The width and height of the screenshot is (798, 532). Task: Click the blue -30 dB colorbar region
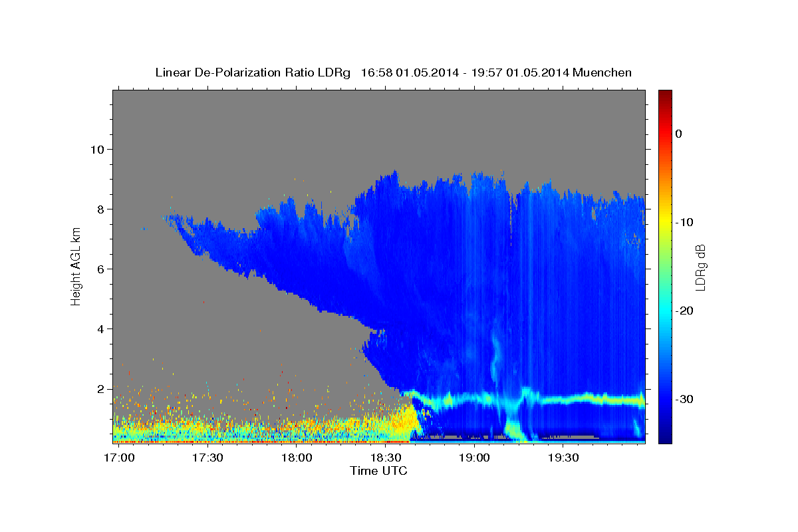pyautogui.click(x=665, y=399)
